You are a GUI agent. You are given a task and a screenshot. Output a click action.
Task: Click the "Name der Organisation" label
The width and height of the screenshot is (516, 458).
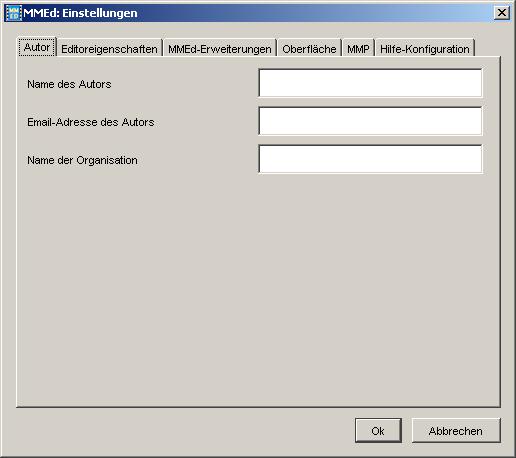pos(82,160)
